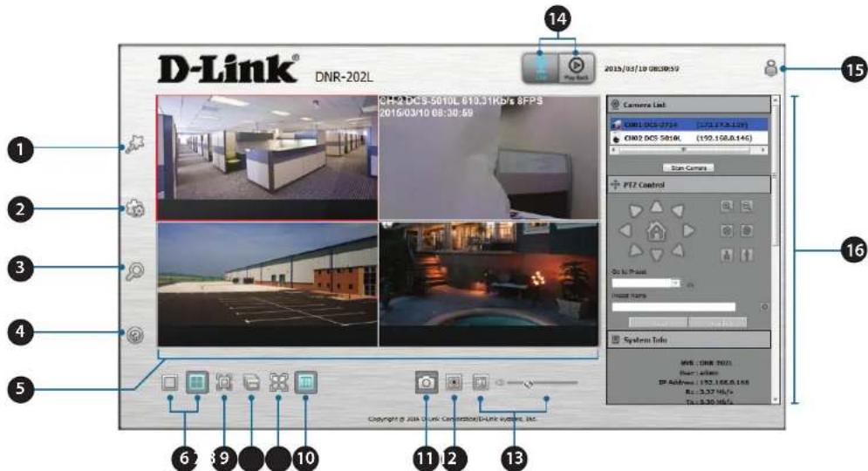Select the CH02 DCS-5010L camera row
Image resolution: width=868 pixels, height=471 pixels.
[x=689, y=138]
